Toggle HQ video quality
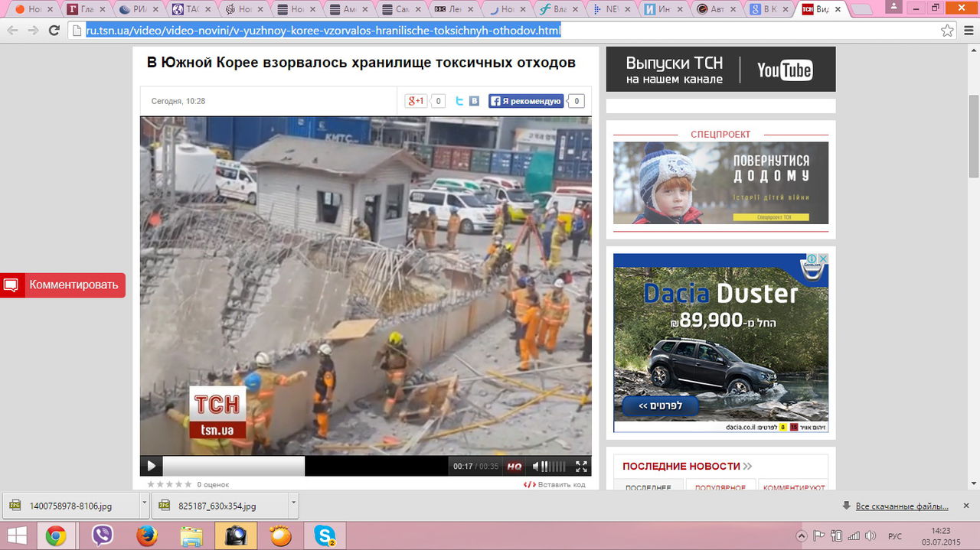 [514, 466]
